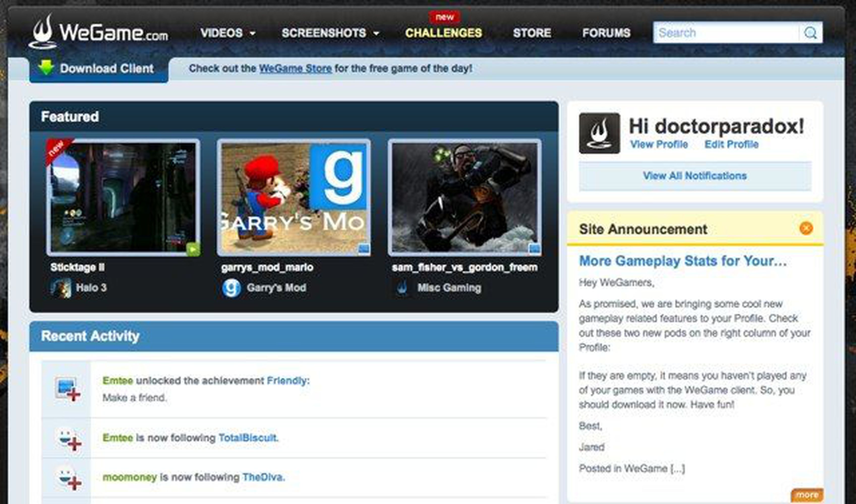Open the Misc Gaming link
The height and width of the screenshot is (504, 856).
pyautogui.click(x=449, y=288)
